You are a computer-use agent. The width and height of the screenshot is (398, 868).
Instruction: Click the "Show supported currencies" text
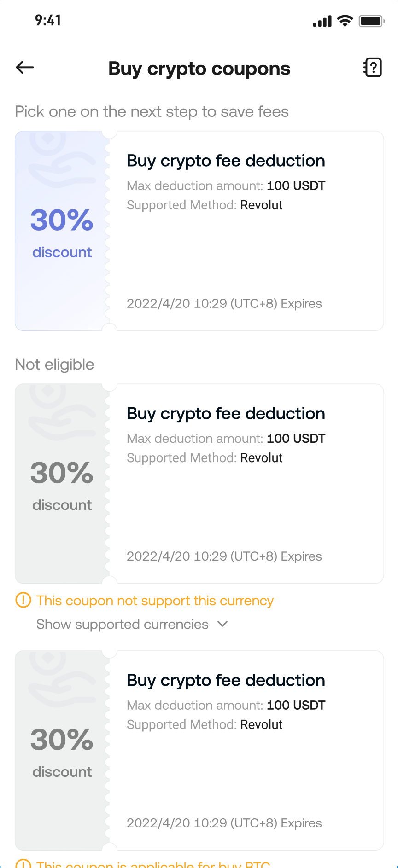tap(122, 625)
